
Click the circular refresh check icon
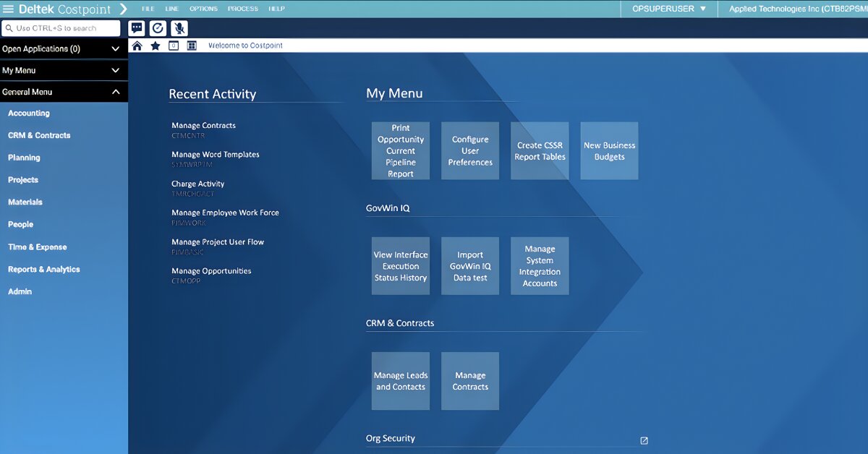click(158, 28)
